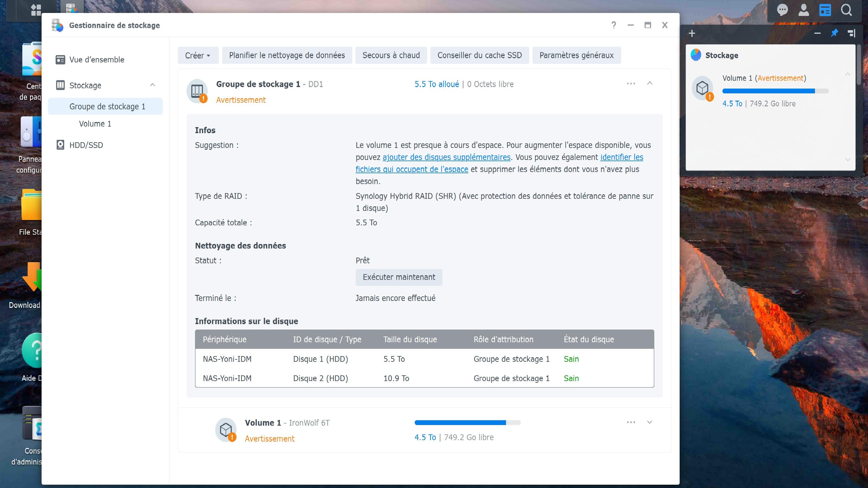Select Volume 1 in sidebar tree

(x=95, y=124)
